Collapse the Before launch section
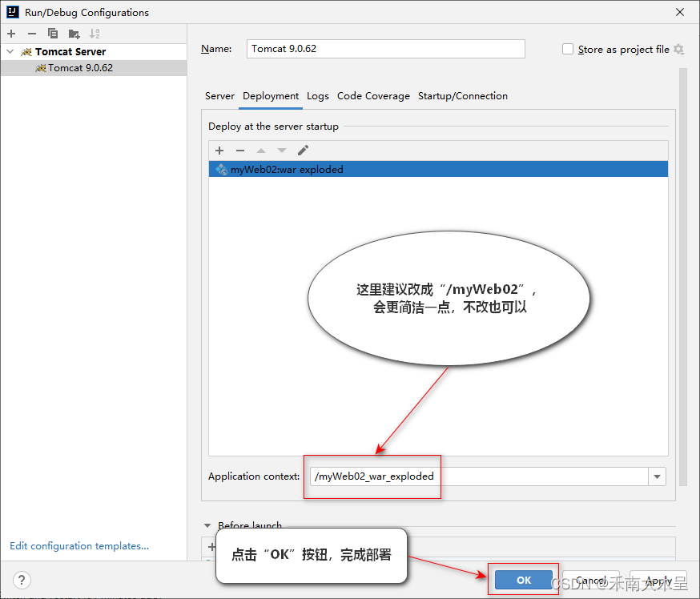Screen dimensions: 700x599 (x=208, y=525)
